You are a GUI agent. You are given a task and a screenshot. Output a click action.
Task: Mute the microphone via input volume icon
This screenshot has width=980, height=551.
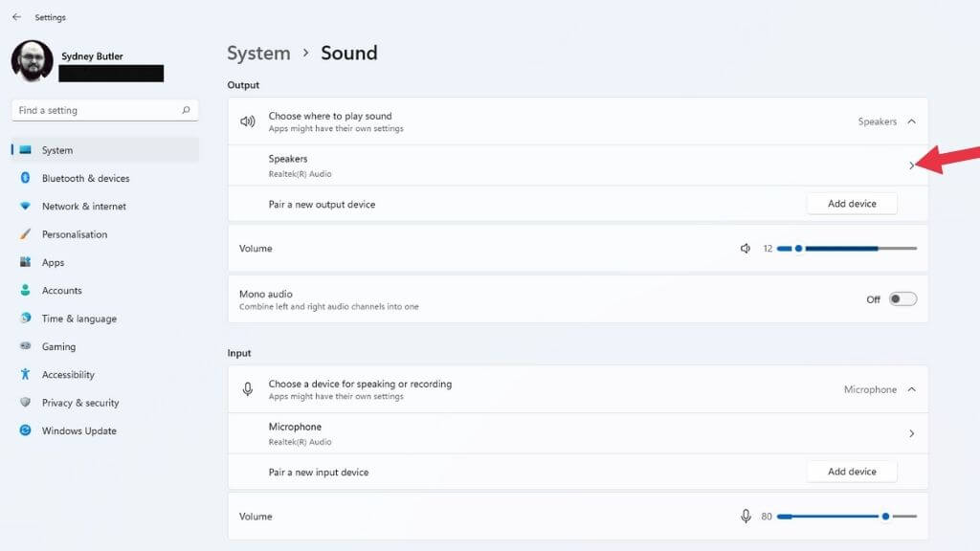click(746, 517)
